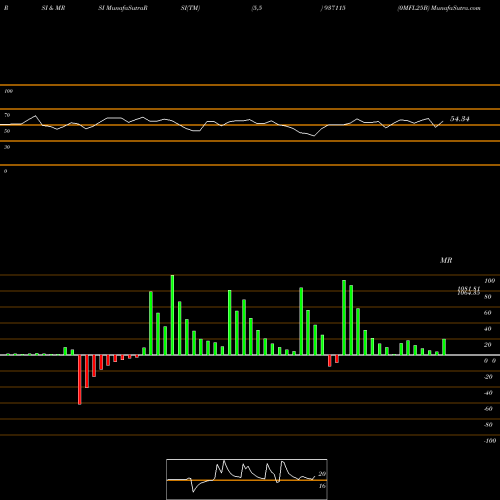Click the overlapping 1051.51 price label
Image resolution: width=500 pixels, height=500 pixels.
click(x=469, y=289)
